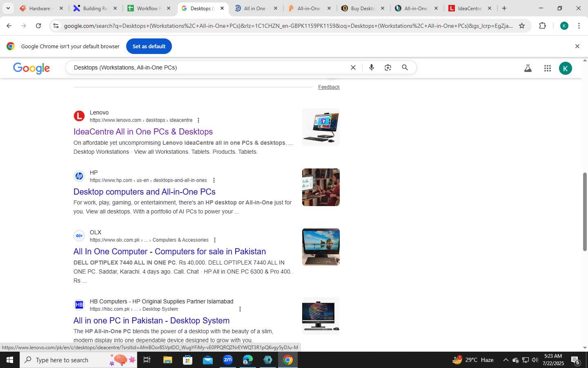Open the Mail app from taskbar
The width and height of the screenshot is (588, 368).
pyautogui.click(x=207, y=360)
